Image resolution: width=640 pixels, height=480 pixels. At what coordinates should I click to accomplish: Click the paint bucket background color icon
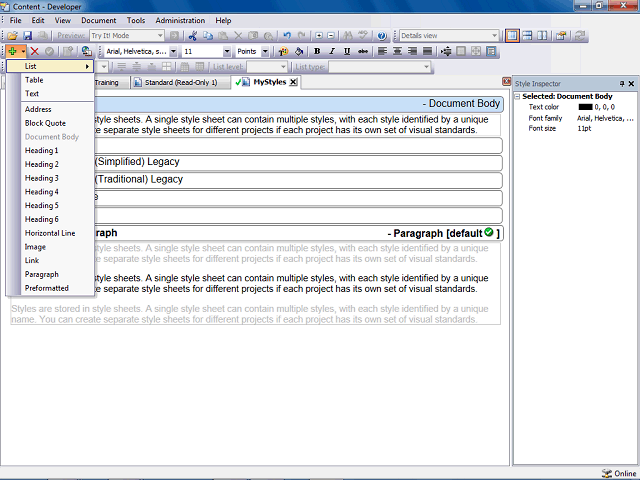click(x=298, y=51)
